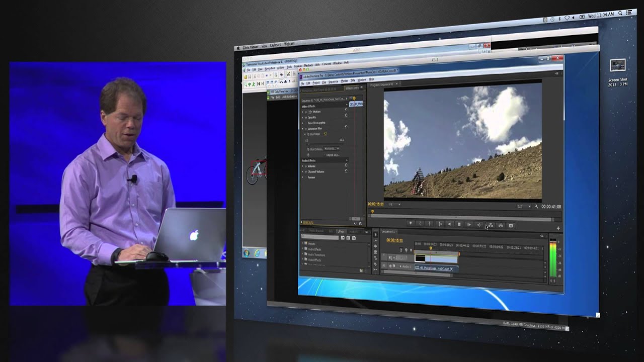644x362 pixels.
Task: Collapse the Gaussian Blur effect
Action: pyautogui.click(x=302, y=128)
